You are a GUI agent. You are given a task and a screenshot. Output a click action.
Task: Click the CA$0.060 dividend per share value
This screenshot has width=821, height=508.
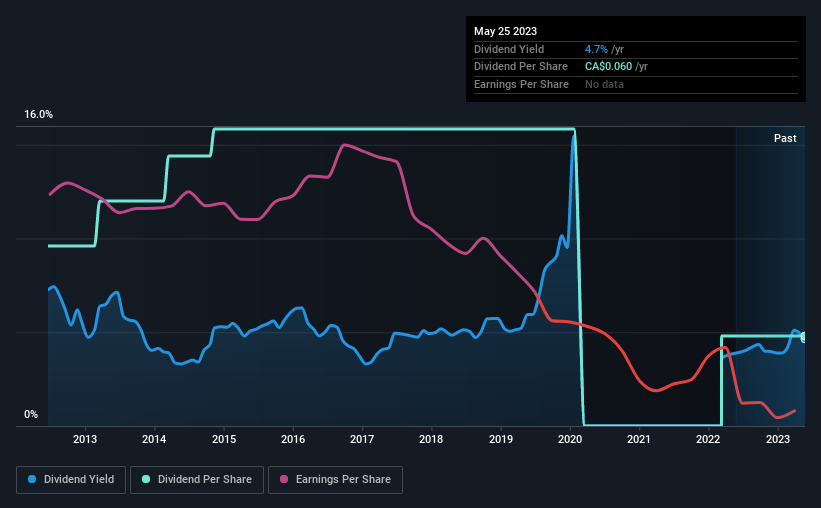coord(608,67)
